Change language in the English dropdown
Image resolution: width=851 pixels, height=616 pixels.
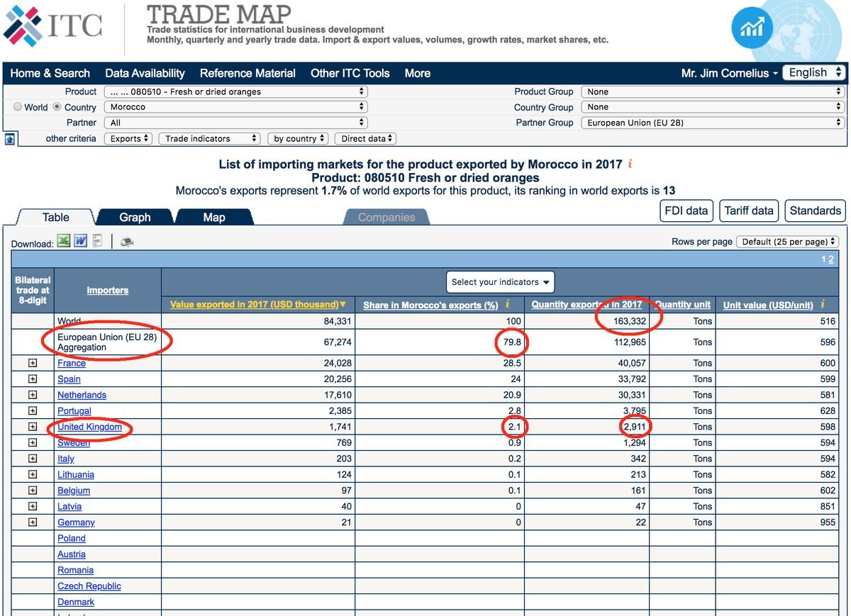(x=814, y=72)
